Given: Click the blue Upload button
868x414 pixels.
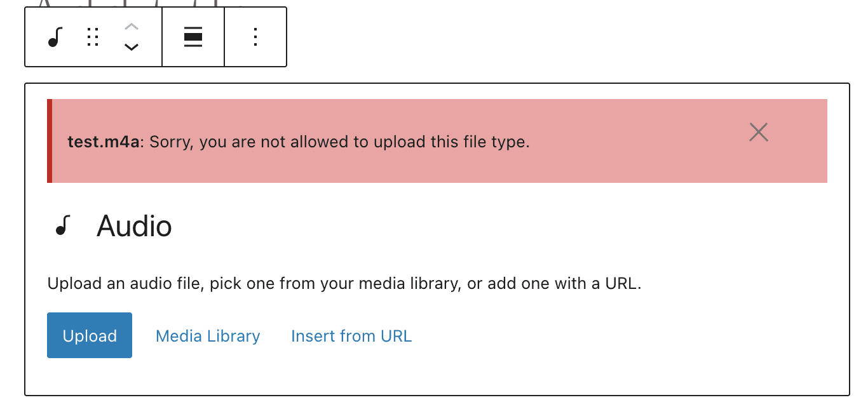Looking at the screenshot, I should [90, 335].
